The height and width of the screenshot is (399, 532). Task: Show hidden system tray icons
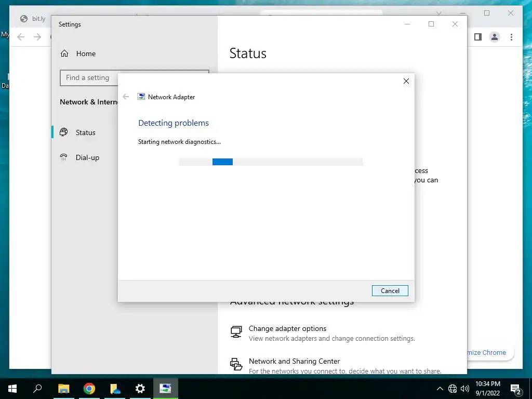[440, 389]
